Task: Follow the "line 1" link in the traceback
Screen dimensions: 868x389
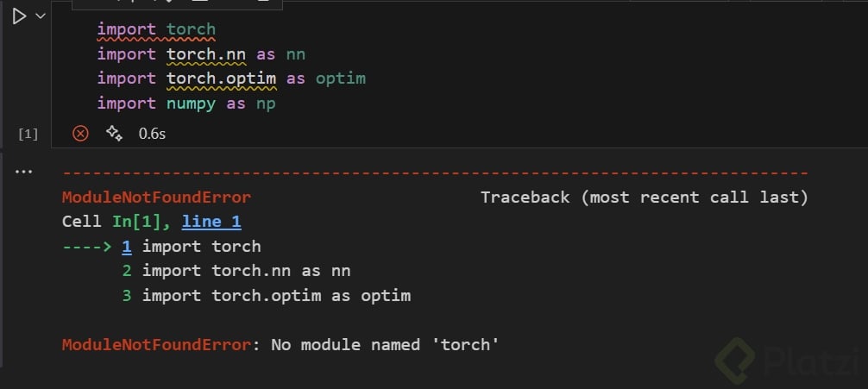Action: pos(211,223)
